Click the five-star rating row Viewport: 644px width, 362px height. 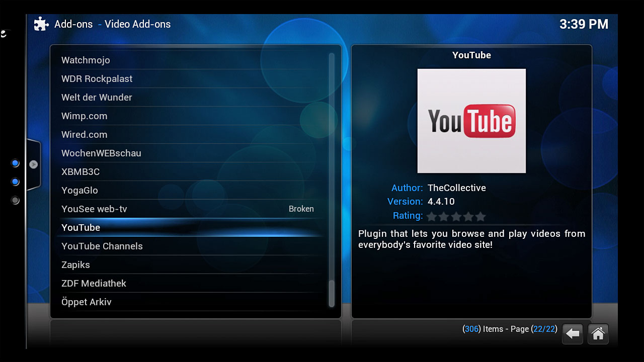pos(456,216)
